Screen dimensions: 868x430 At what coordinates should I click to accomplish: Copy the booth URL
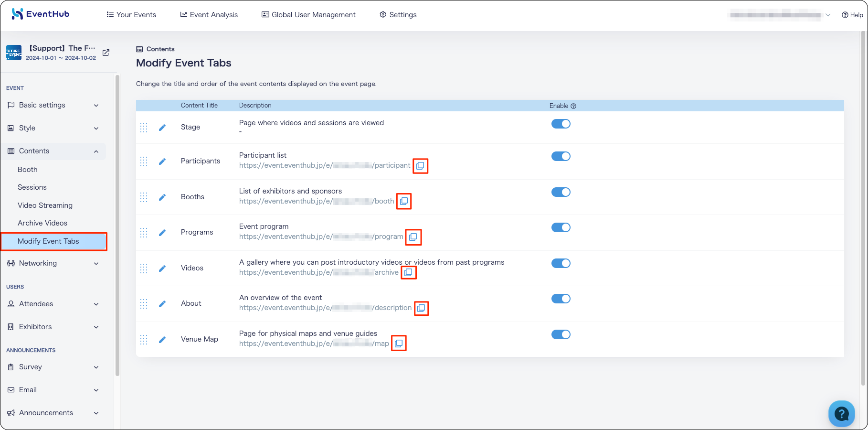click(x=404, y=201)
